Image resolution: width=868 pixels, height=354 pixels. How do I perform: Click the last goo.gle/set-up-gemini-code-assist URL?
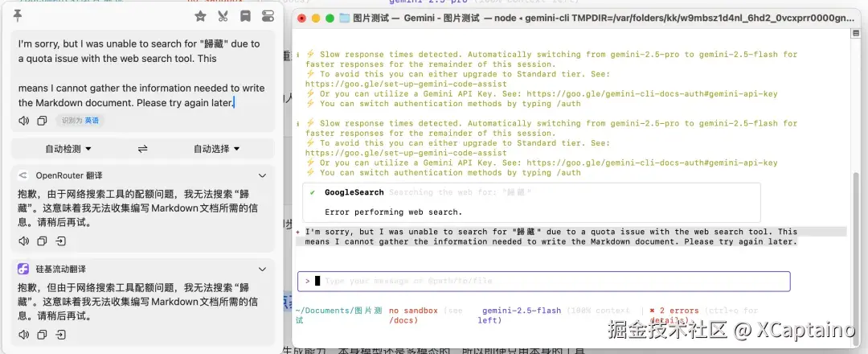(x=406, y=153)
